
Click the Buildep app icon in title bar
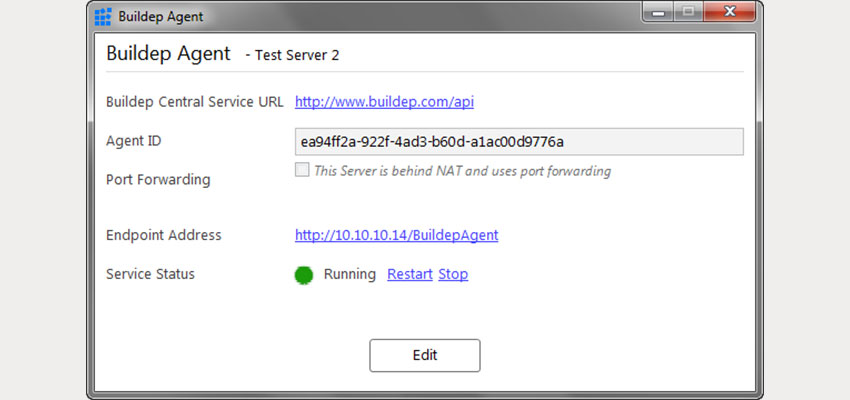tap(102, 17)
